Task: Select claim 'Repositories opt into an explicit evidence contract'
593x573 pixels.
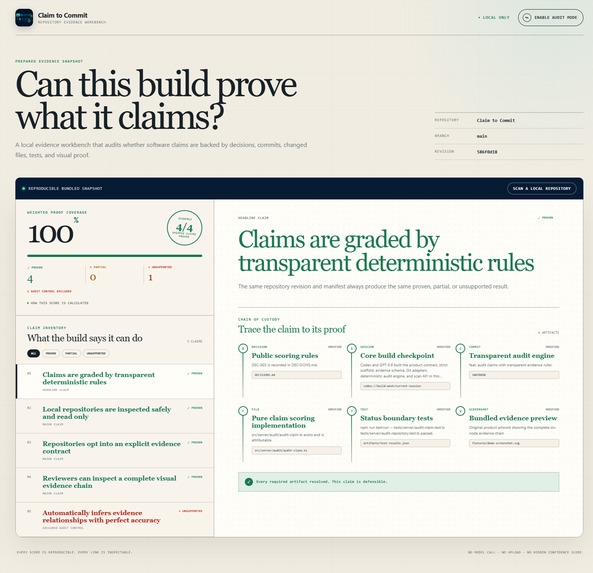Action: (x=115, y=450)
